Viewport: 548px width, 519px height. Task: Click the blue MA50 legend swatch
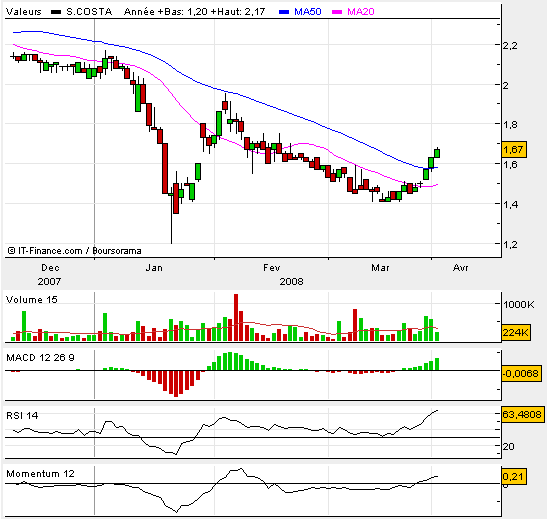pyautogui.click(x=284, y=12)
